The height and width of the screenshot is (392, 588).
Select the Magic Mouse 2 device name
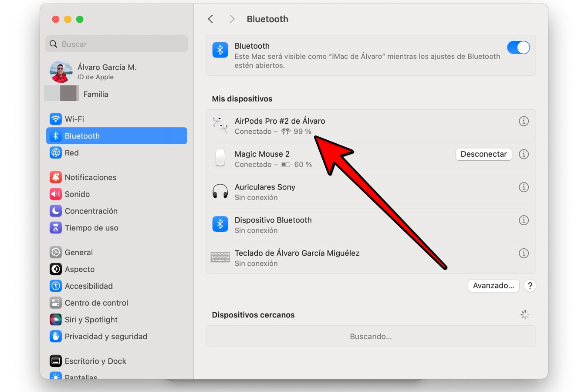tap(262, 154)
